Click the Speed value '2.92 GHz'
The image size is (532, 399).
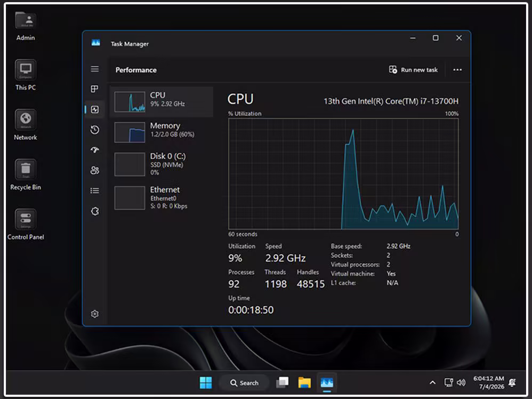[285, 258]
